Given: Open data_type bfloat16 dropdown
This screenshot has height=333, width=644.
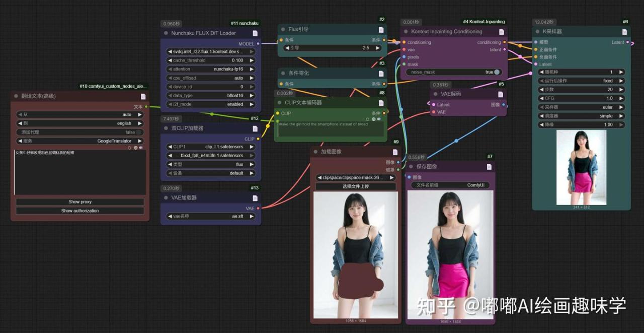Looking at the screenshot, I should [x=211, y=95].
